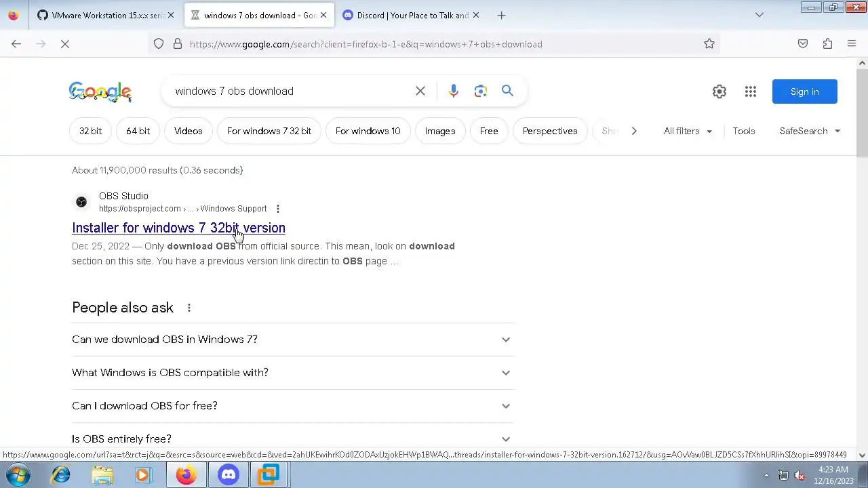Image resolution: width=868 pixels, height=488 pixels.
Task: Open VMware Workstation from the taskbar
Action: tap(269, 475)
